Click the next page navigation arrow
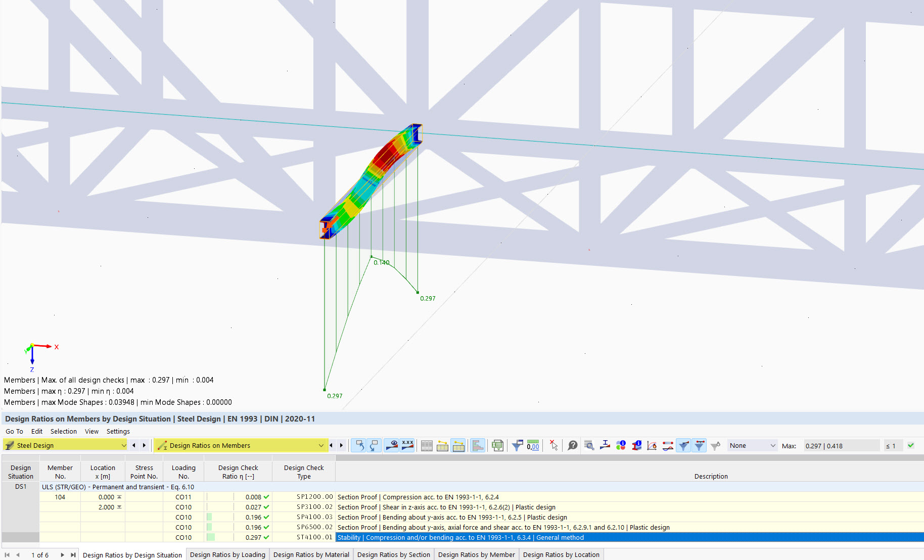Screen dimensions: 924x560 click(x=62, y=554)
